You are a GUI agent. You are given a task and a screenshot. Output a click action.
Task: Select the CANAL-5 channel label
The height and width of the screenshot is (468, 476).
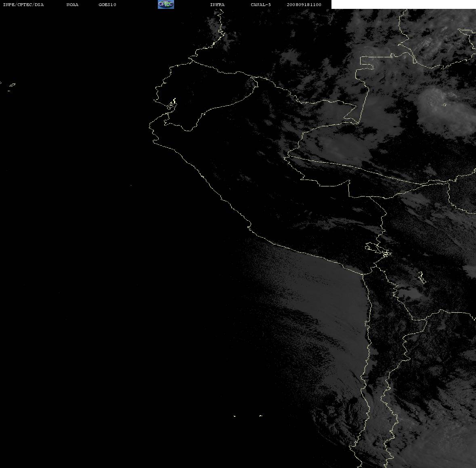click(261, 4)
